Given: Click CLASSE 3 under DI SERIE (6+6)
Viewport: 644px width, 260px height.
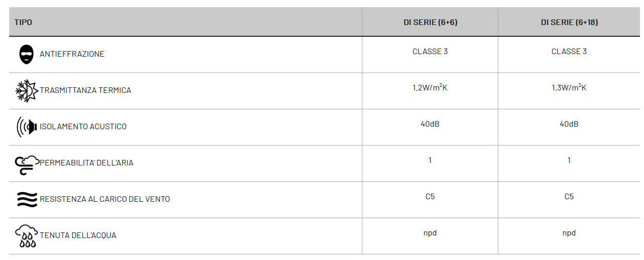Looking at the screenshot, I should [x=430, y=52].
